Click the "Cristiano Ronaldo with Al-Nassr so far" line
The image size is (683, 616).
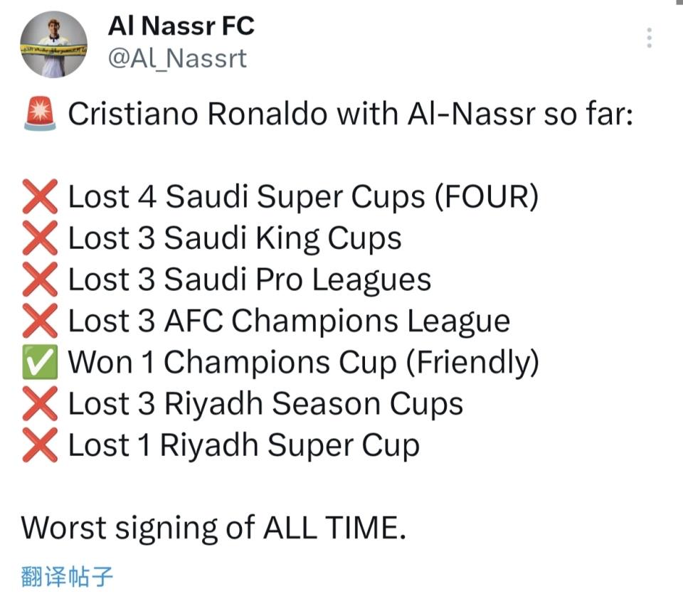pyautogui.click(x=350, y=115)
